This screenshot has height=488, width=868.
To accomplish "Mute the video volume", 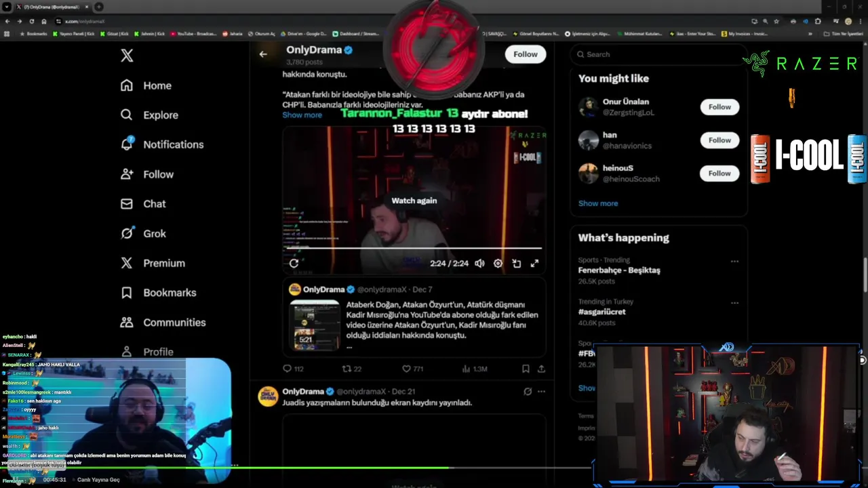I will coord(479,264).
